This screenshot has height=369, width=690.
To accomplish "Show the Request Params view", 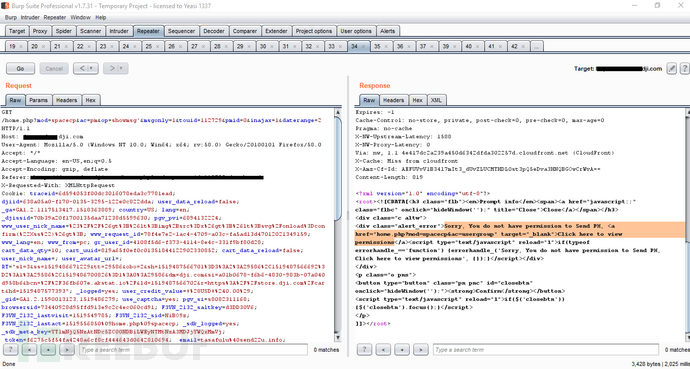I will click(38, 100).
